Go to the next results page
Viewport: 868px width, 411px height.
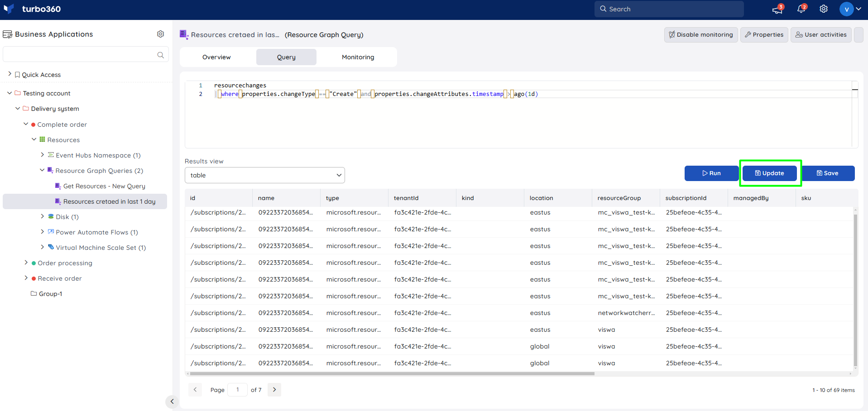(x=274, y=390)
